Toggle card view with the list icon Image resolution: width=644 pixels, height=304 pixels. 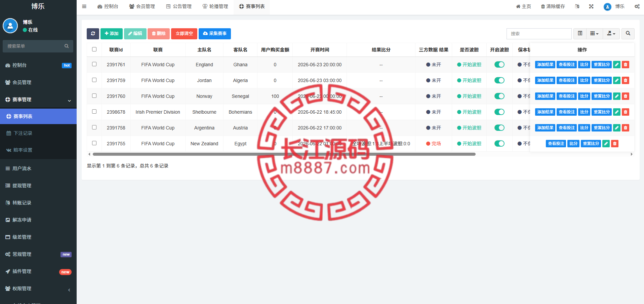click(580, 34)
